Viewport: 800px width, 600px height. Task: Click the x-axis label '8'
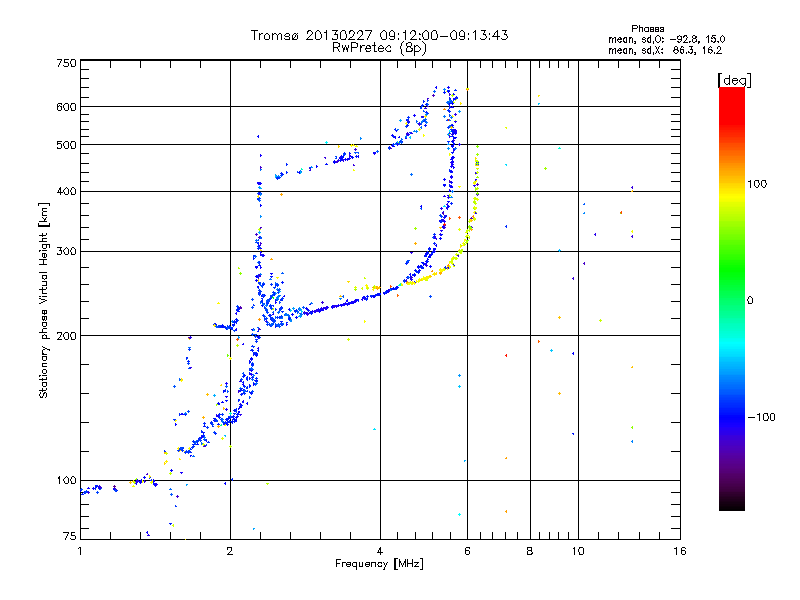pos(530,551)
